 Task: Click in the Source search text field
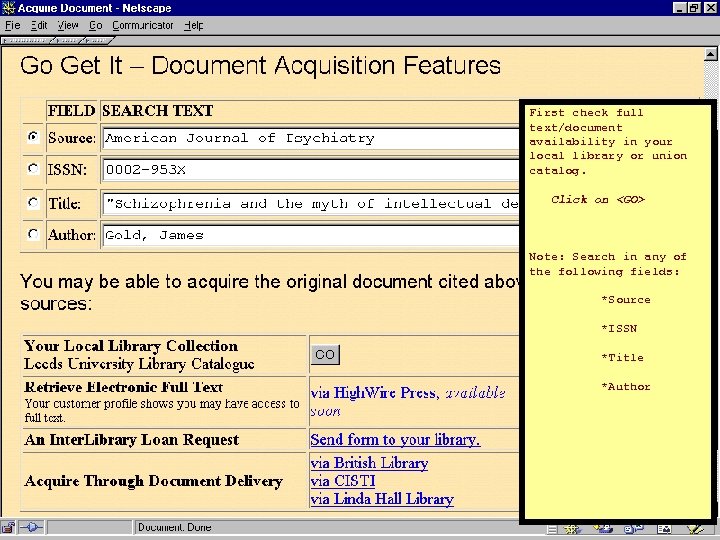click(x=311, y=138)
